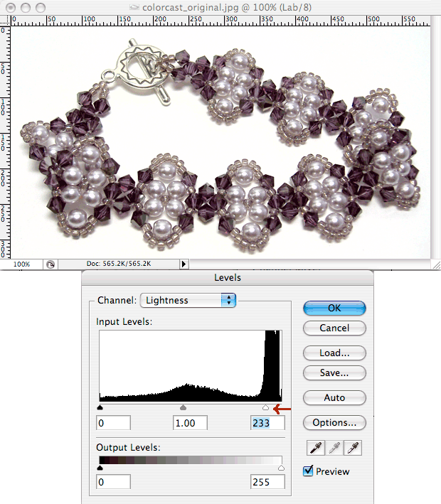Click the Output Levels: label

pyautogui.click(x=128, y=447)
